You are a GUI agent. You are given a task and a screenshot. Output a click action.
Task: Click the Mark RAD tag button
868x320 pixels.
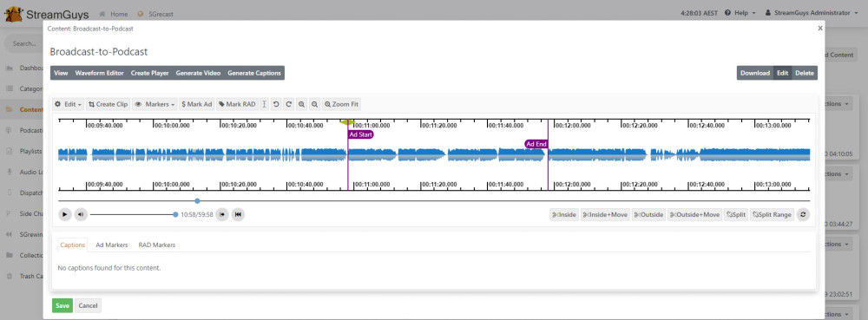point(237,104)
